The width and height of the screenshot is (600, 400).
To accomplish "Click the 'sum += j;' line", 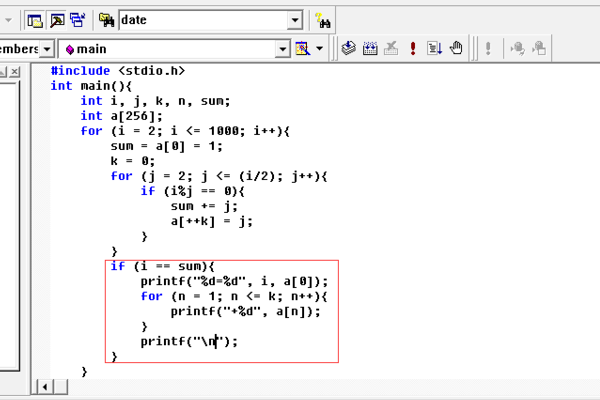I will click(x=204, y=206).
